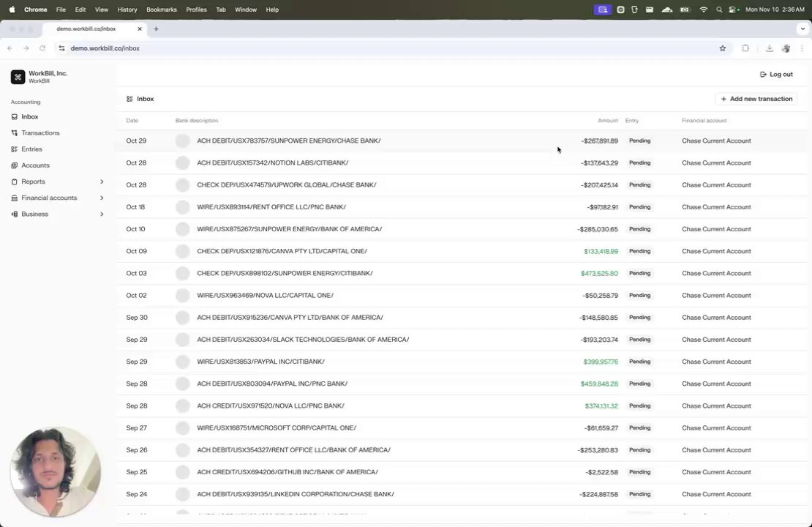The height and width of the screenshot is (527, 812).
Task: Click the purple screen recording menu bar icon
Action: pyautogui.click(x=603, y=10)
